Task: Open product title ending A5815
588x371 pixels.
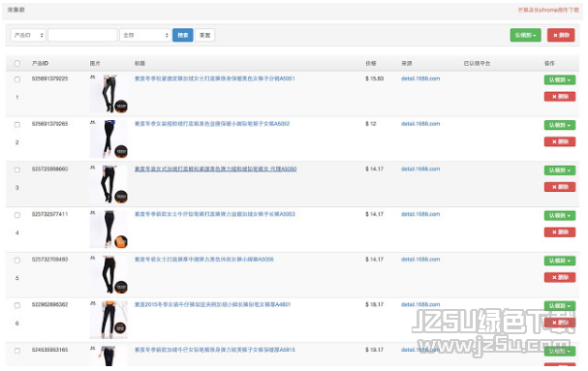Action: click(214, 350)
